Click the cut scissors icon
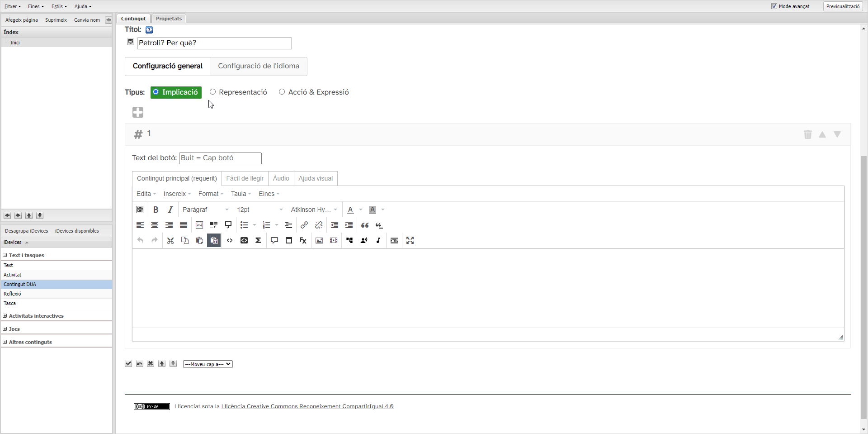This screenshot has height=434, width=868. point(170,240)
